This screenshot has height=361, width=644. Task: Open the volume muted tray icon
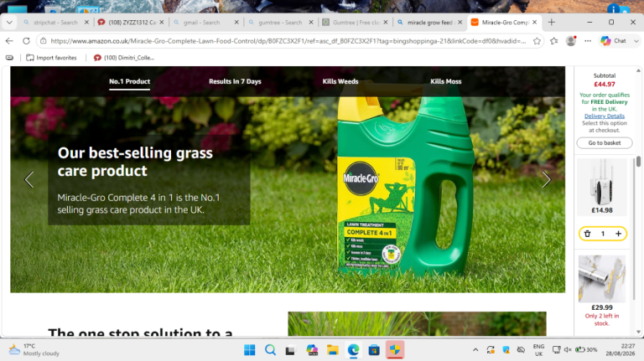click(568, 350)
